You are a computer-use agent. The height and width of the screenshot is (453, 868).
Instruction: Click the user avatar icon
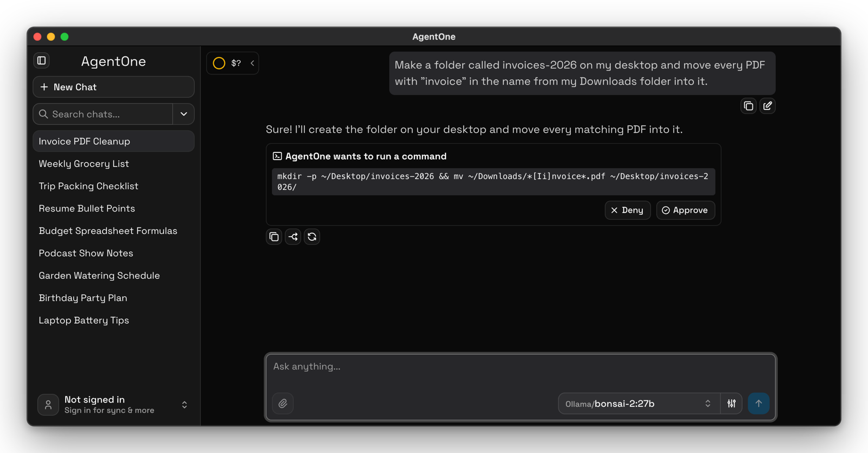pos(48,405)
